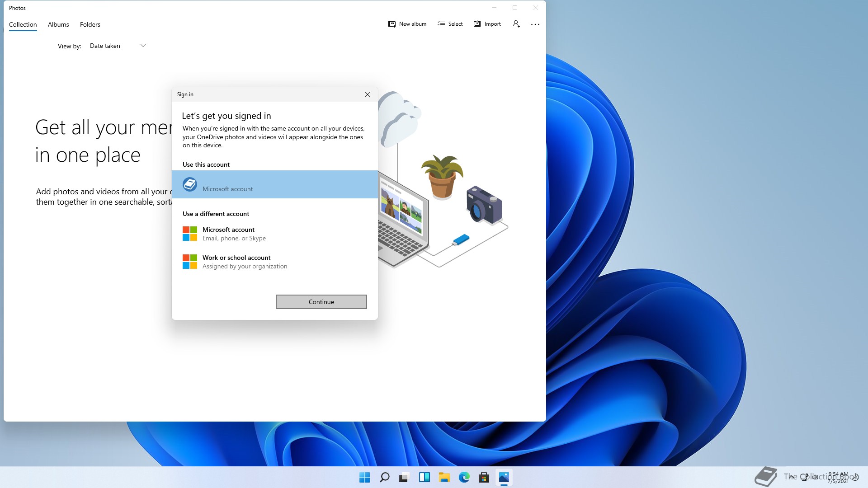Maximize the Photos window
Viewport: 868px width, 488px height.
coord(515,8)
